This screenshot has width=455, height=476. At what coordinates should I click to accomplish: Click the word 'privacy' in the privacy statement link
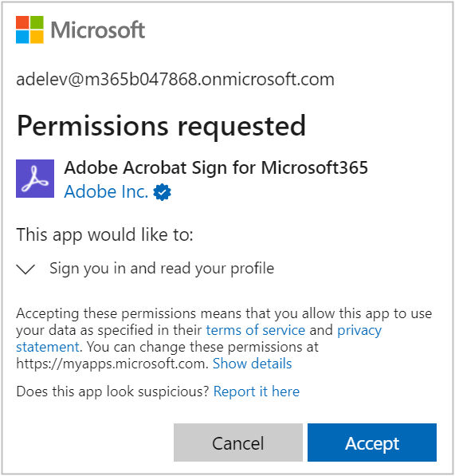click(359, 331)
